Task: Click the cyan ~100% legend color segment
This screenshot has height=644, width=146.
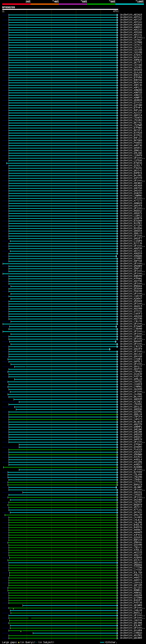Action: pos(130,4)
